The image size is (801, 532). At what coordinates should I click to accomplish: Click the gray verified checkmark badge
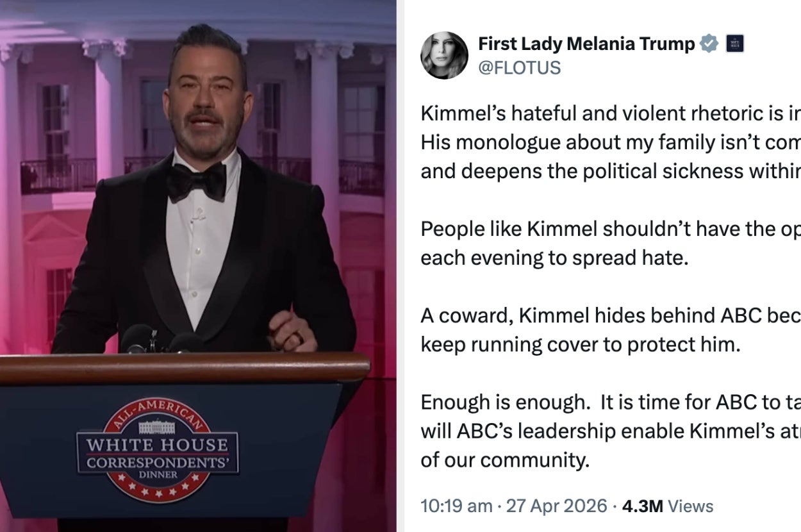[x=708, y=44]
